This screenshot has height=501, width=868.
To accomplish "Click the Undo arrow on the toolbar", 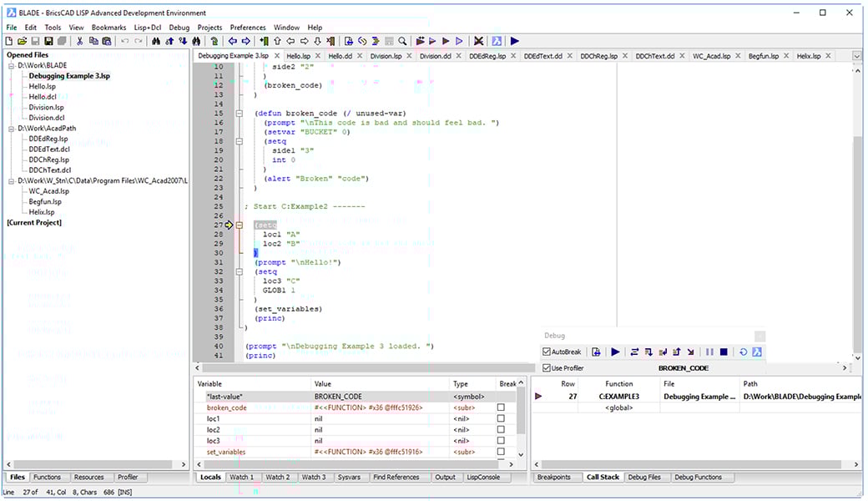I will coord(126,40).
